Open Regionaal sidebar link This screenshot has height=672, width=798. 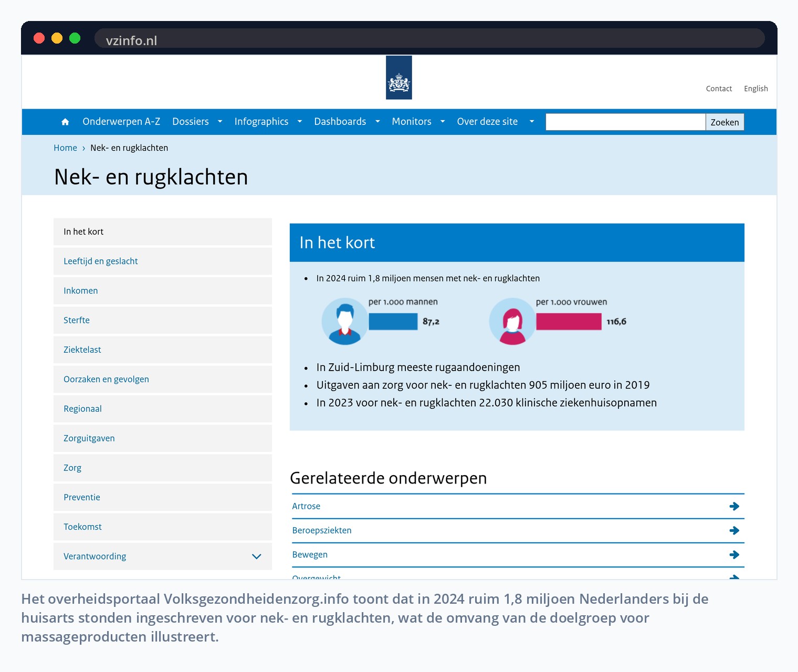pos(163,408)
